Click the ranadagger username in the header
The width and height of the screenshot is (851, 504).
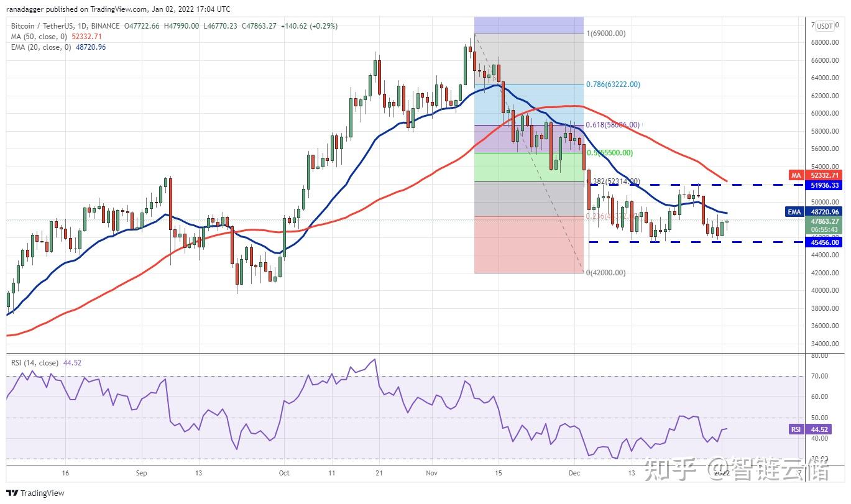[25, 9]
